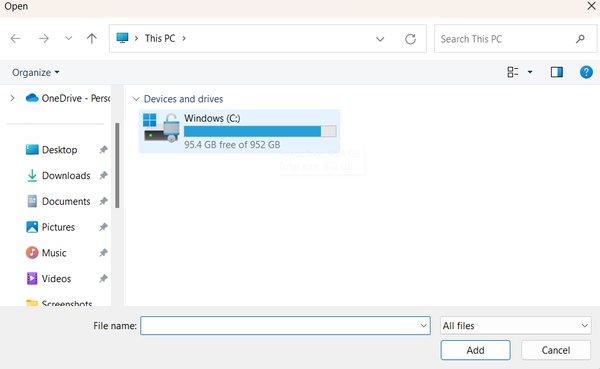This screenshot has height=369, width=600.
Task: Click the Desktop folder icon
Action: point(32,150)
